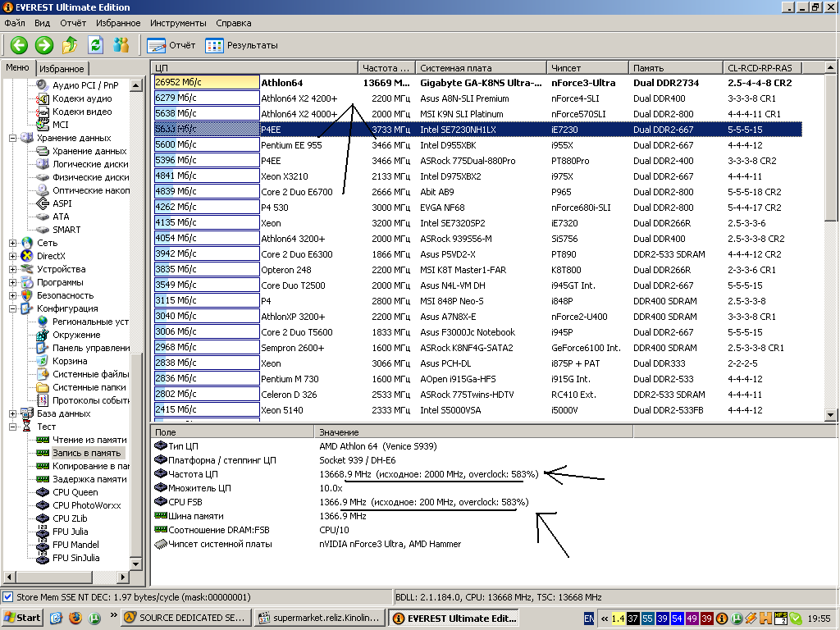Open Результаты results toolbar button

pos(242,46)
